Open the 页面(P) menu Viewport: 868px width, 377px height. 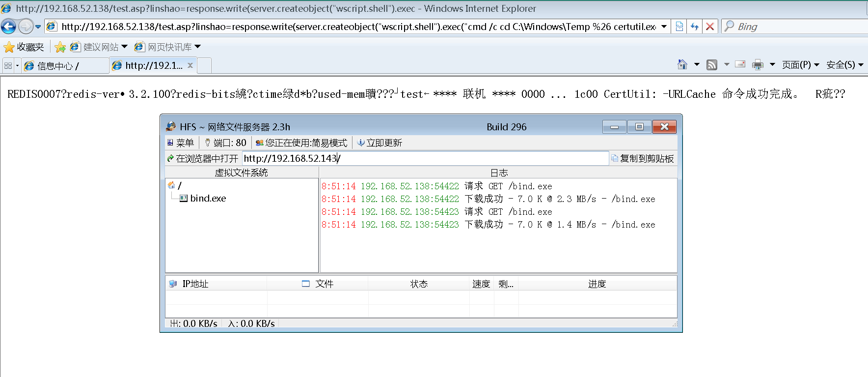(x=801, y=64)
